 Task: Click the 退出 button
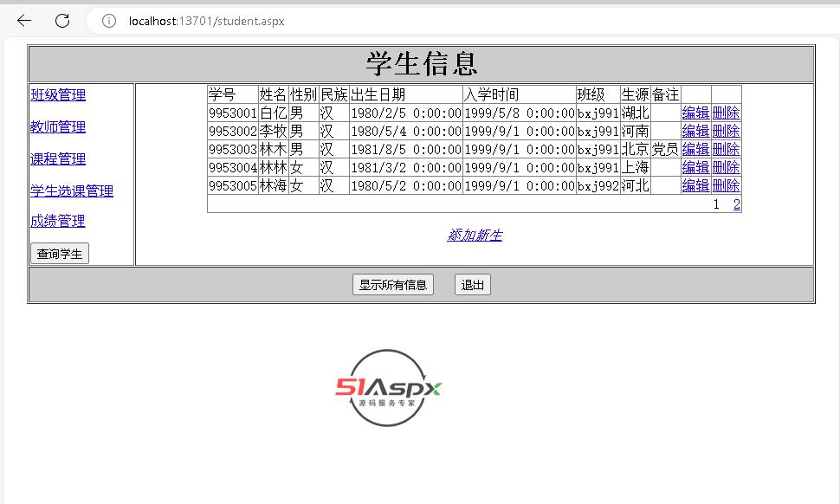[x=473, y=284]
